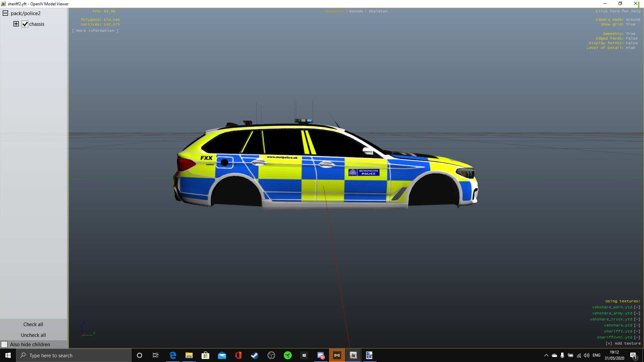Open Microsoft Office taskbar icon
Screen dimensions: 644x362
click(238, 355)
